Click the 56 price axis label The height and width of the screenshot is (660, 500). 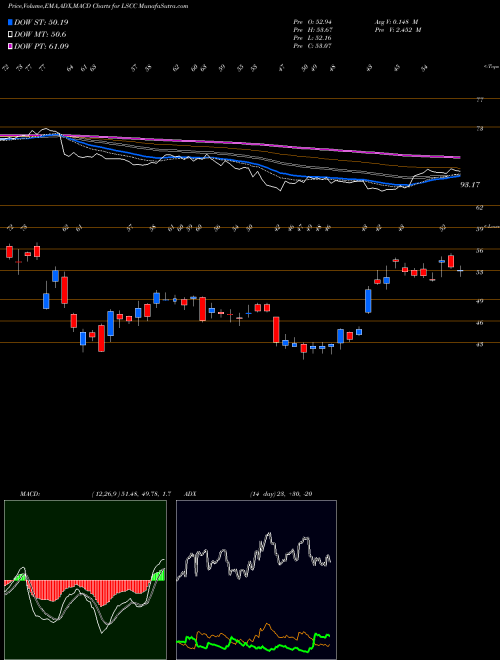pos(480,251)
